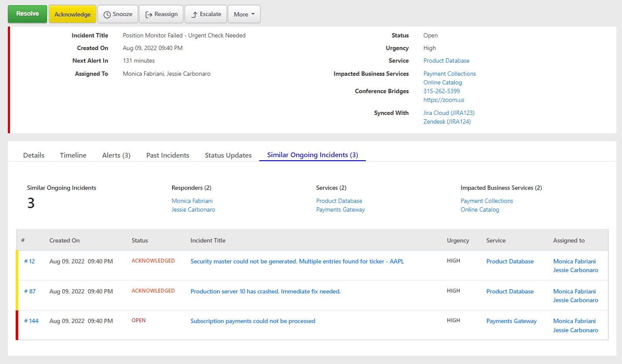Click the Created On column header
This screenshot has width=622, height=364.
pyautogui.click(x=64, y=240)
